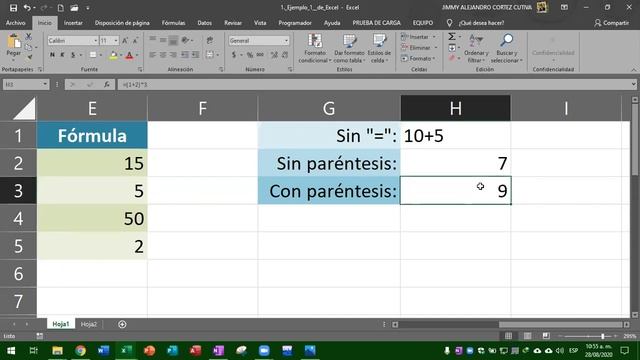Click the Compartir button
Image resolution: width=640 pixels, height=360 pixels.
(x=611, y=23)
